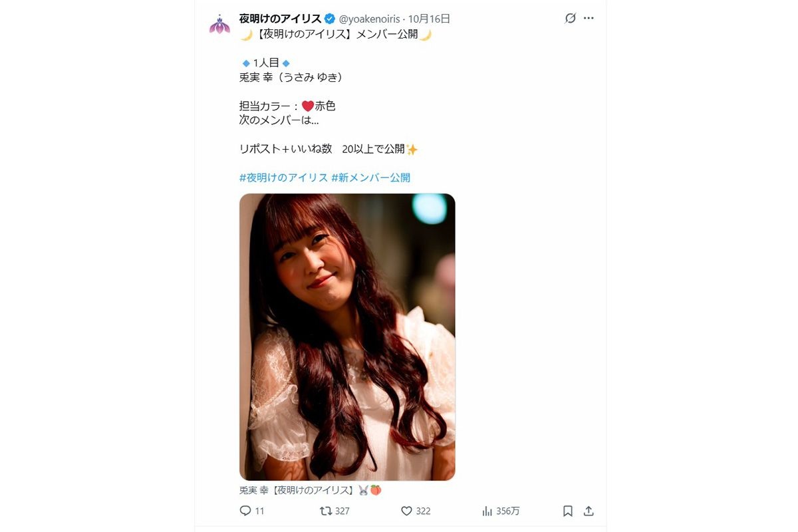The height and width of the screenshot is (532, 798).
Task: Repost the tweet via the retweet icon
Action: 325,511
